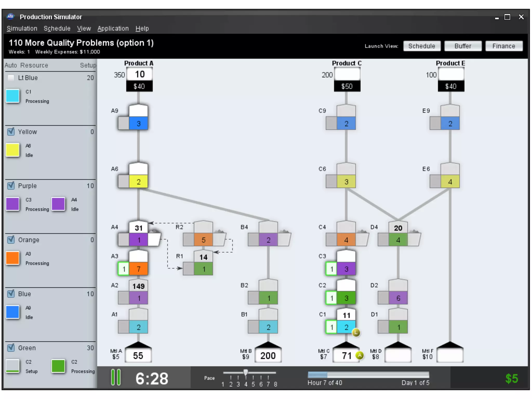
Task: Launch the Finance view
Action: (503, 46)
